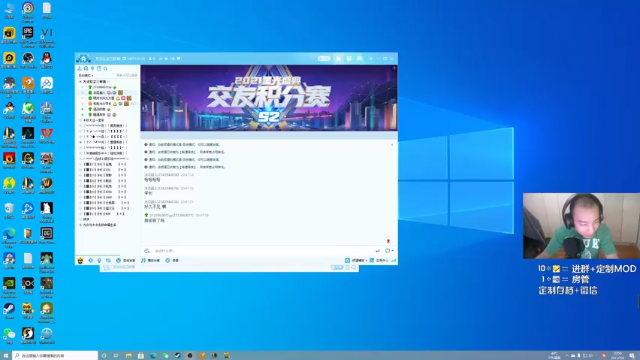The height and width of the screenshot is (360, 640).
Task: Open Microsoft Edge from the taskbar
Action: pyautogui.click(x=153, y=356)
